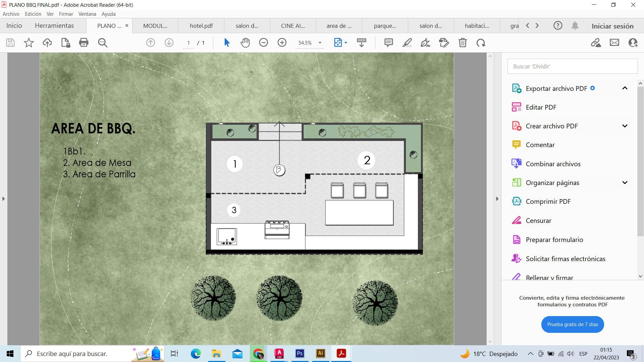This screenshot has height=362, width=644.
Task: Click the Buscar 'Dividir' search field
Action: click(572, 66)
